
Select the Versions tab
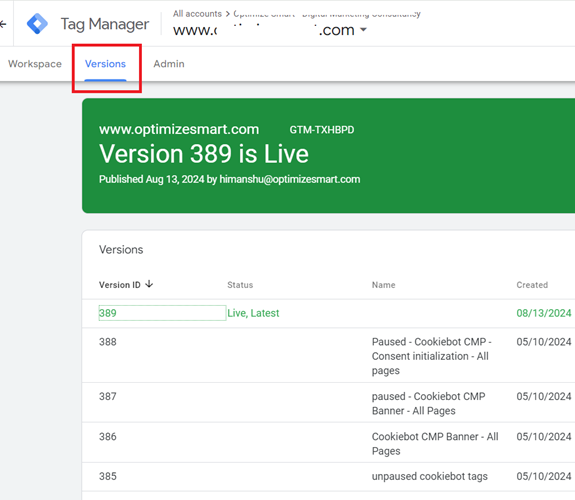(105, 64)
